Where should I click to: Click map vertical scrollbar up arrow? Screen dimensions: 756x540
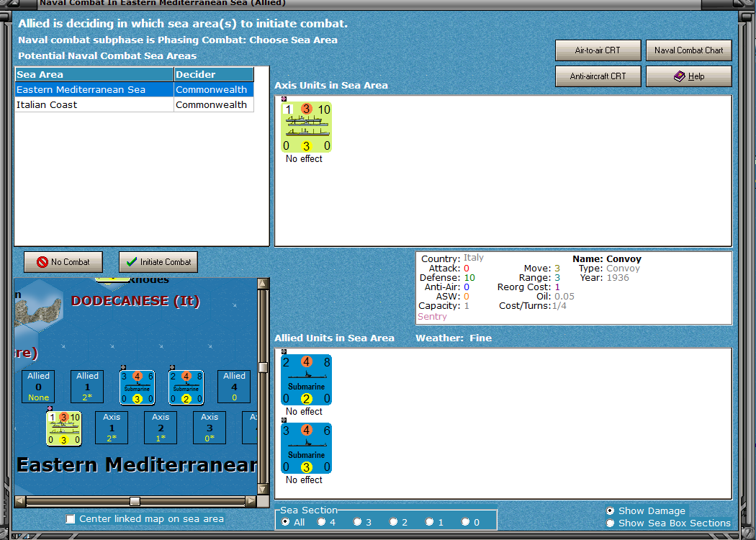tap(263, 284)
